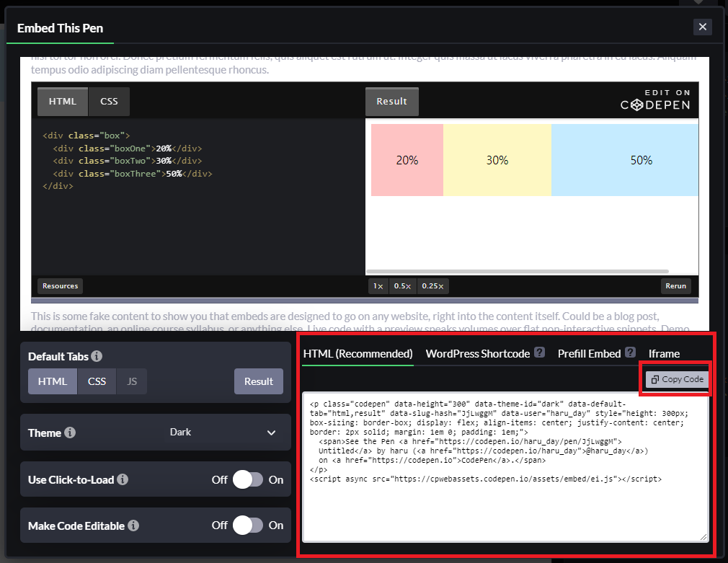
Task: Click the Embed This Pen title
Action: [61, 28]
